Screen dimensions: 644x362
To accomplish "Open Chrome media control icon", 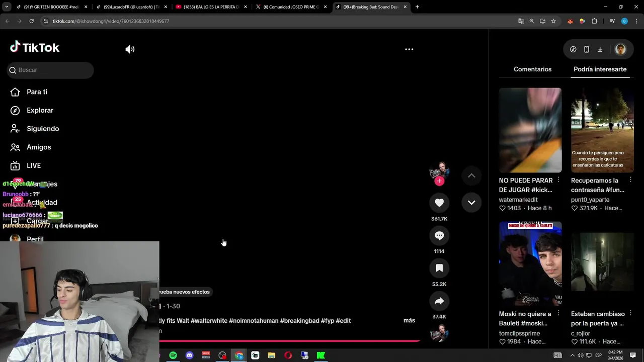I will point(612,21).
